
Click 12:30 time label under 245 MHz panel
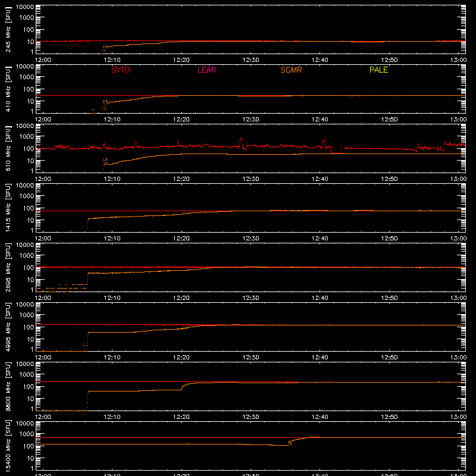click(250, 60)
